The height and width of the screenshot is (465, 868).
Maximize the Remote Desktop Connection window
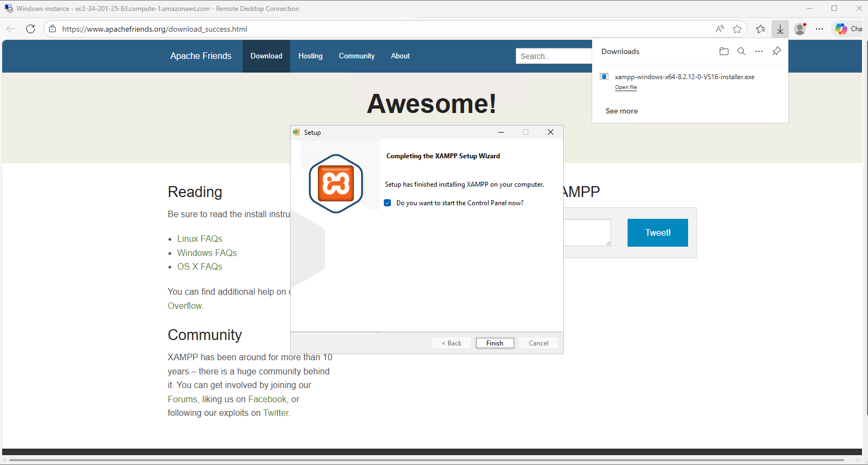pos(834,8)
